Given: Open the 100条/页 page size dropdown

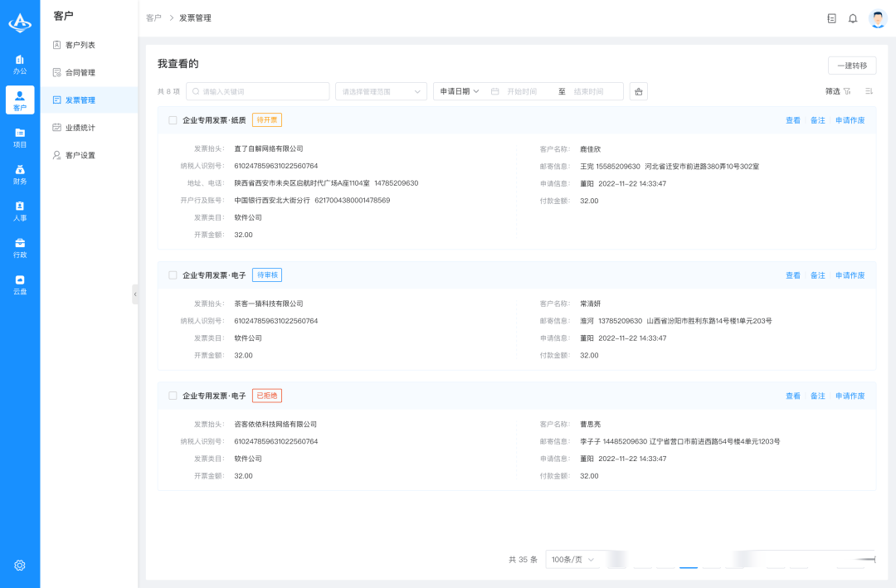Looking at the screenshot, I should click(x=573, y=560).
